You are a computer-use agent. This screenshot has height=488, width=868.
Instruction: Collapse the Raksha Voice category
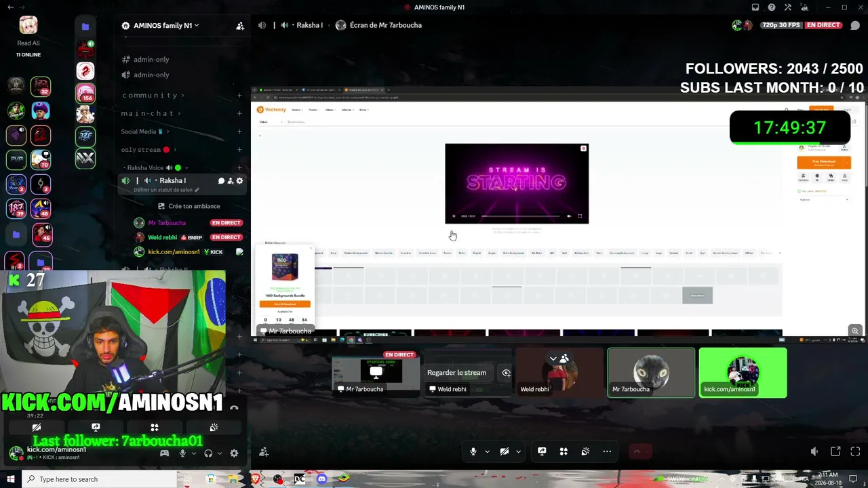click(157, 167)
